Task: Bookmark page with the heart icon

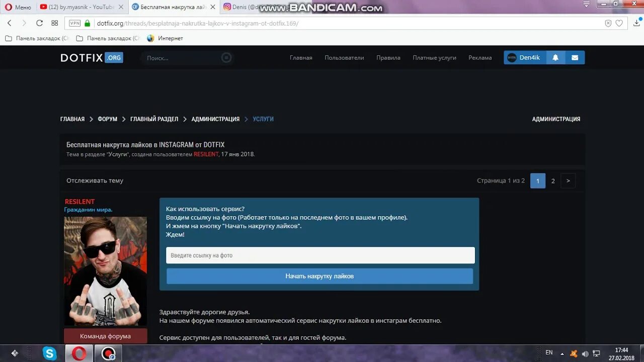Action: [619, 23]
